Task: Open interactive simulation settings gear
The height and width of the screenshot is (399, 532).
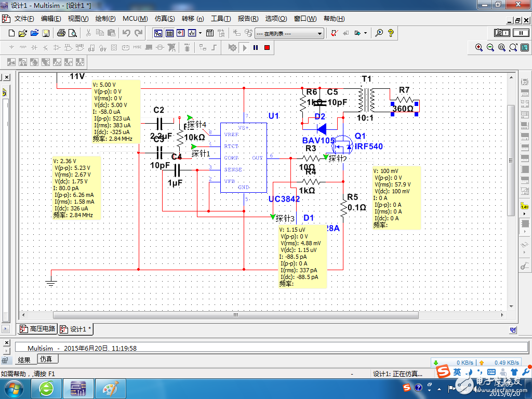Action: (x=232, y=47)
